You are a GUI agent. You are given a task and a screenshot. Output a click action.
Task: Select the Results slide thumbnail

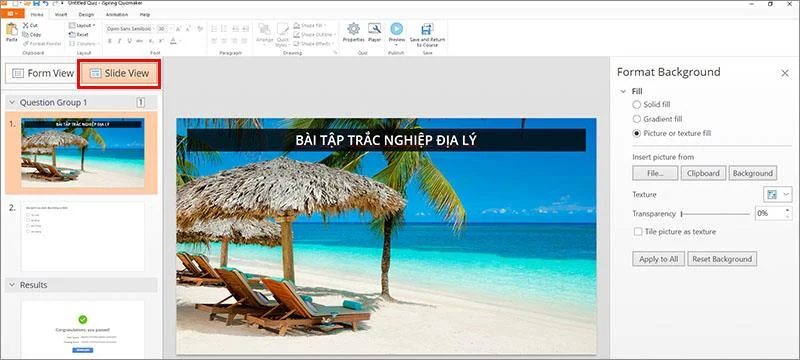point(83,330)
